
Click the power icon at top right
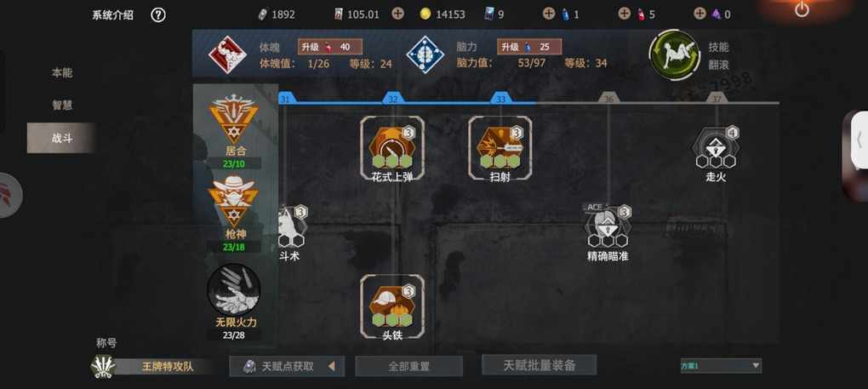pos(802,9)
